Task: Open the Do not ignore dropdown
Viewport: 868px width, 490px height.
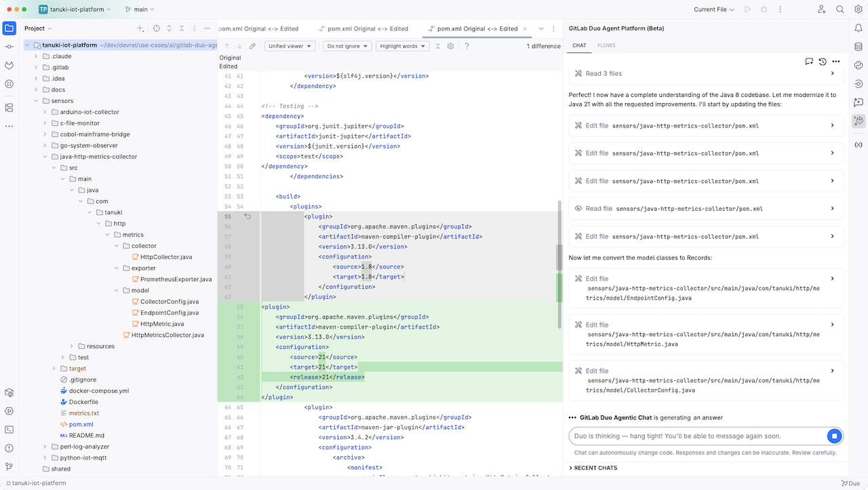Action: 347,46
